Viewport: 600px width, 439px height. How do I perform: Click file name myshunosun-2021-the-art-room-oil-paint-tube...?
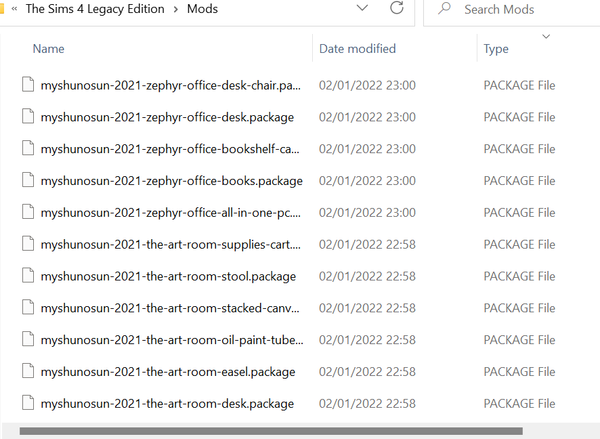click(x=172, y=339)
